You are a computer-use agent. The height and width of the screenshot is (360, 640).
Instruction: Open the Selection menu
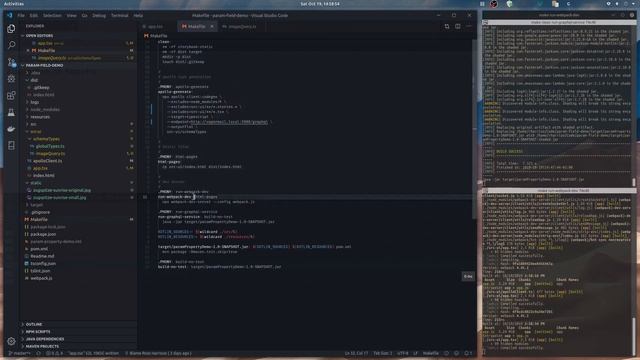pyautogui.click(x=52, y=16)
